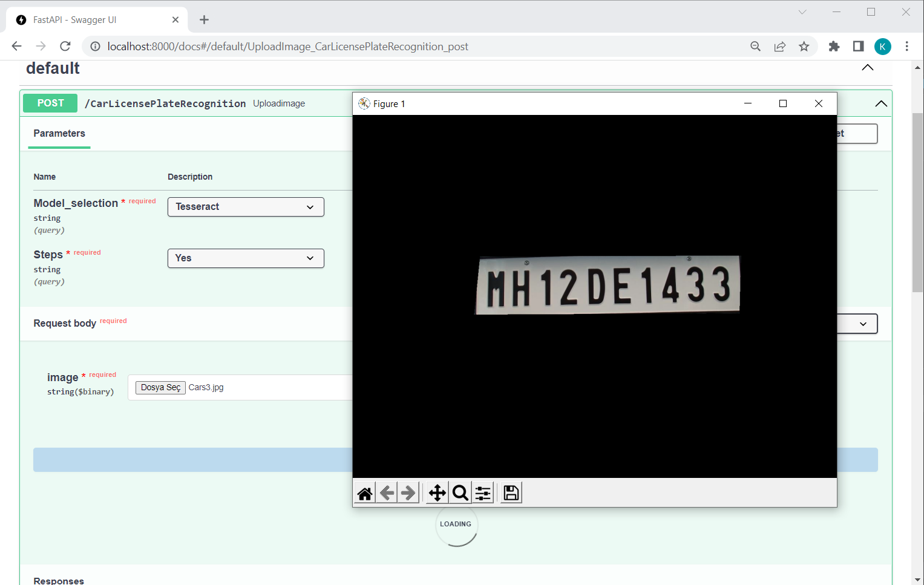Click Dosya Seç to choose a new image
The height and width of the screenshot is (585, 924).
pyautogui.click(x=160, y=387)
